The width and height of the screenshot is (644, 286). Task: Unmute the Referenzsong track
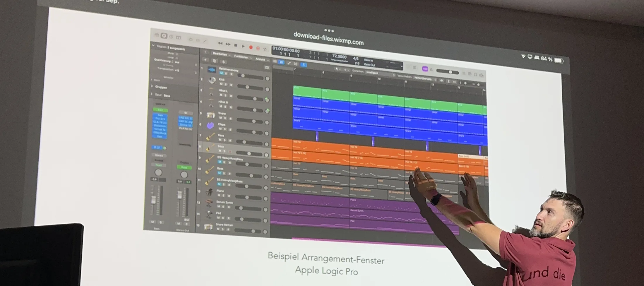(x=221, y=73)
